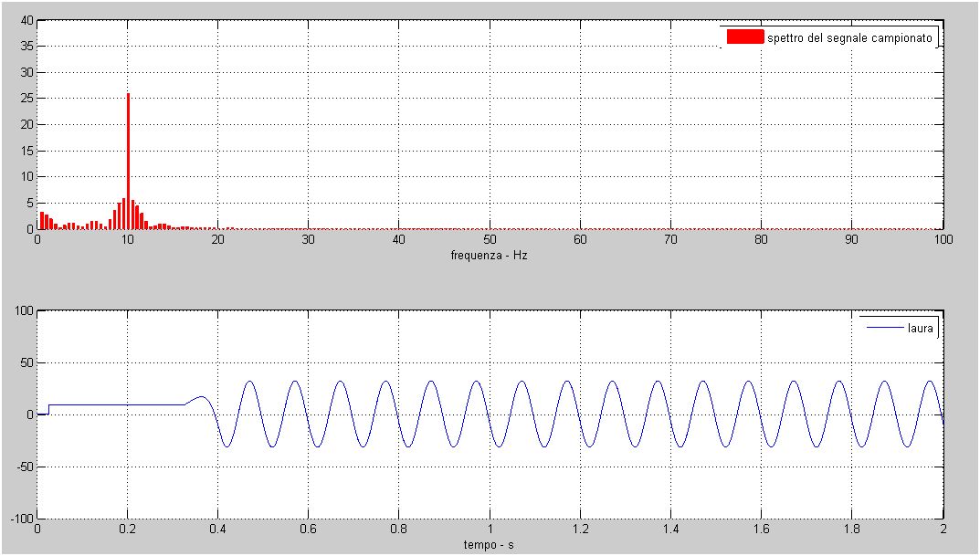Viewport: 980px width, 556px height.
Task: Click the low-frequency red bar nearest 0 Hz
Action: click(x=41, y=220)
